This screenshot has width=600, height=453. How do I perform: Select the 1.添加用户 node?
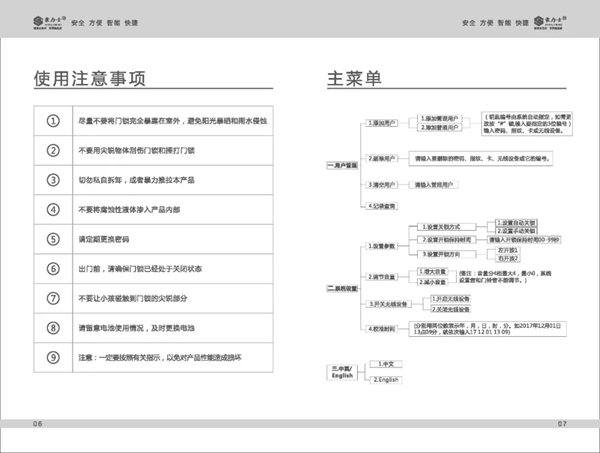pos(382,123)
